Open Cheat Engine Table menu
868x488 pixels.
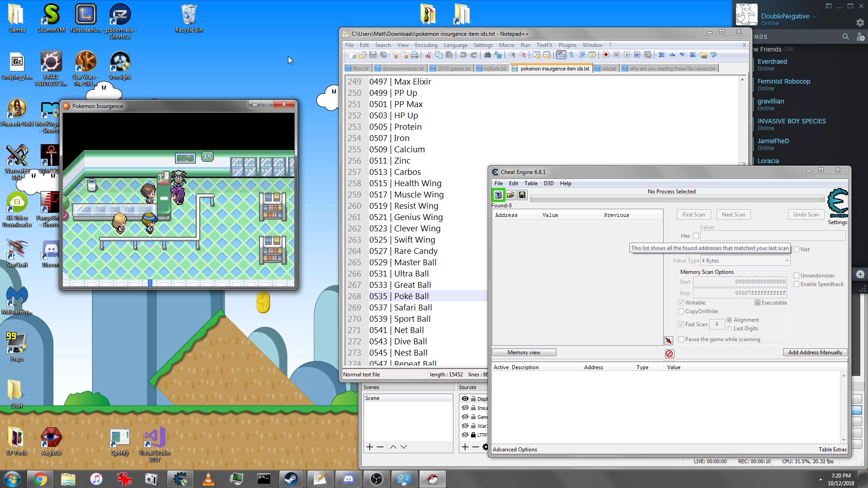coord(531,183)
